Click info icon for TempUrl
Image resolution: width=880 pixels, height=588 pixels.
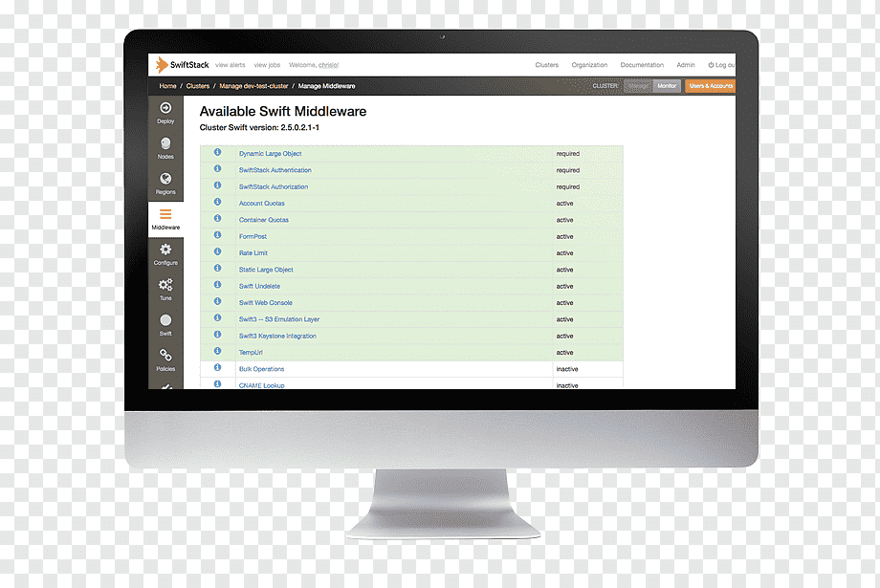218,351
